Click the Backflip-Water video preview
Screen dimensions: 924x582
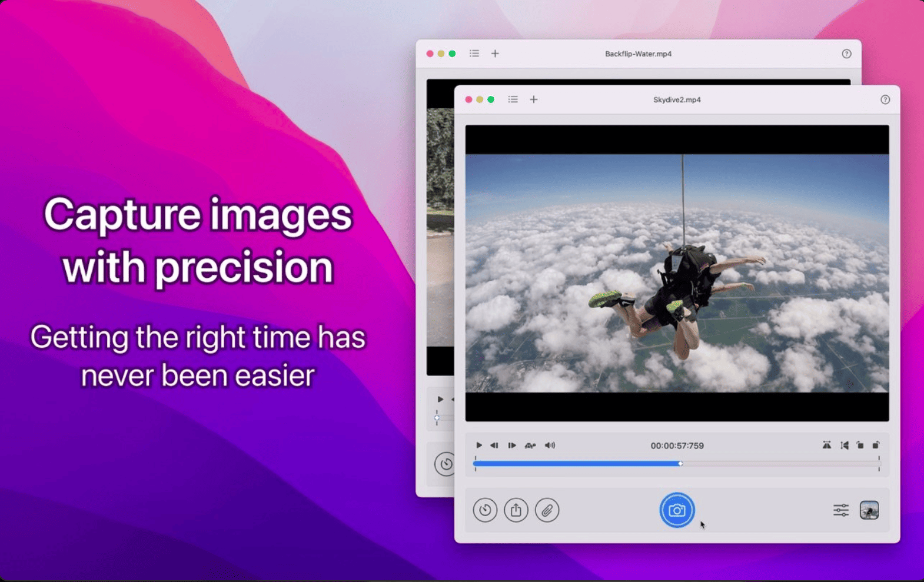[440, 227]
